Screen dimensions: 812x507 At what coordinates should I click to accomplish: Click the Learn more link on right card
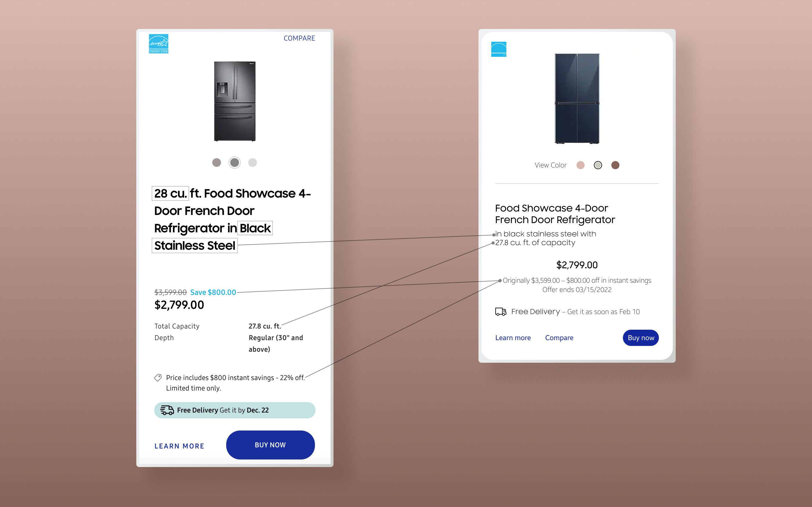point(513,338)
